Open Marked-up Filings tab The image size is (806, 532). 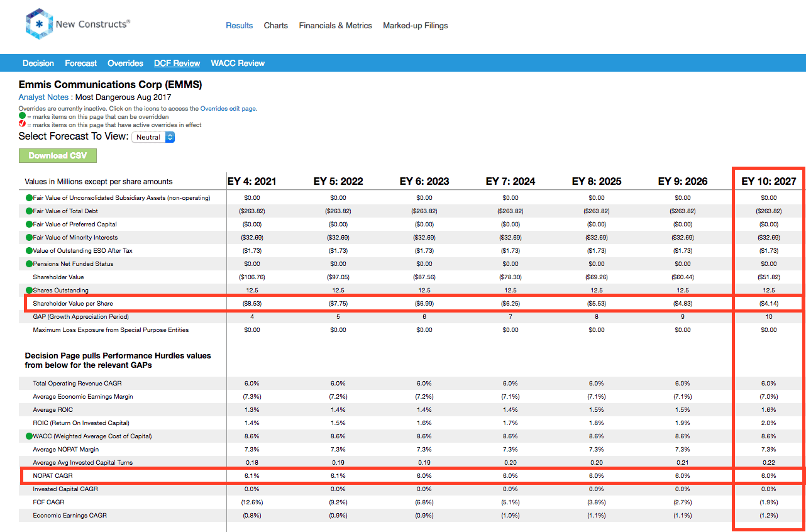416,26
